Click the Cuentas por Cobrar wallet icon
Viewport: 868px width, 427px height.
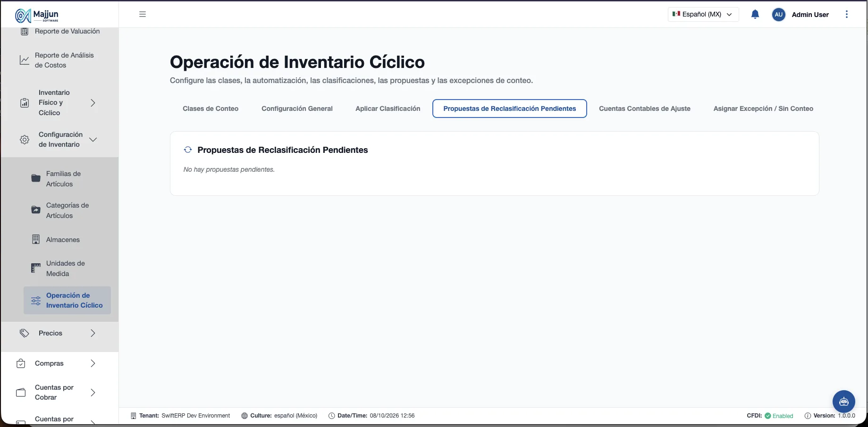(x=21, y=393)
